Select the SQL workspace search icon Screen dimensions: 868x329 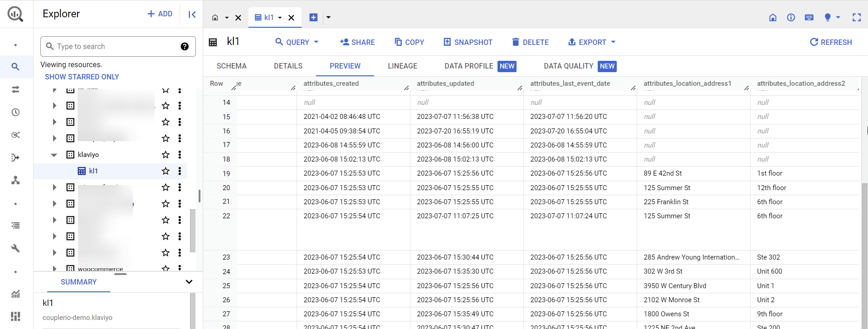click(x=15, y=67)
